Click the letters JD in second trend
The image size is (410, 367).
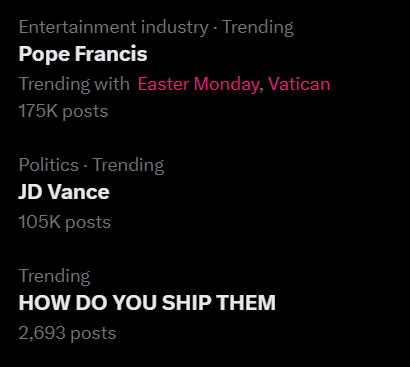click(x=30, y=192)
